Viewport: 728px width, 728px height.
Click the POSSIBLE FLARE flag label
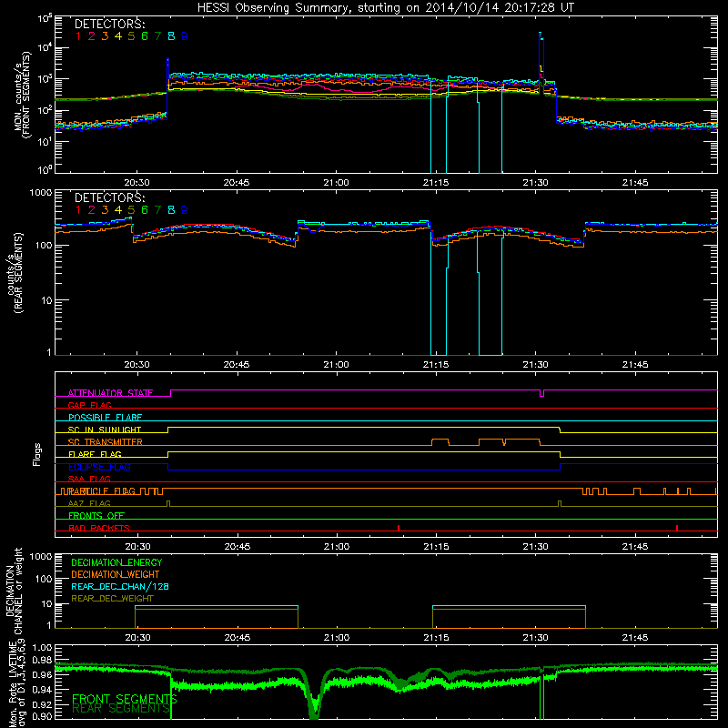coord(105,418)
